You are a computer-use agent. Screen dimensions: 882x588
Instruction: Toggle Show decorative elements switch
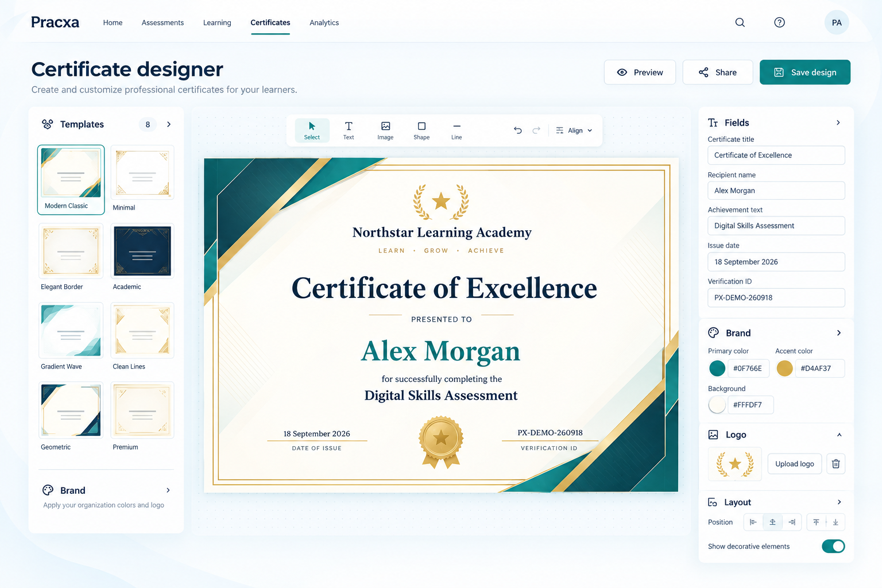click(x=833, y=546)
